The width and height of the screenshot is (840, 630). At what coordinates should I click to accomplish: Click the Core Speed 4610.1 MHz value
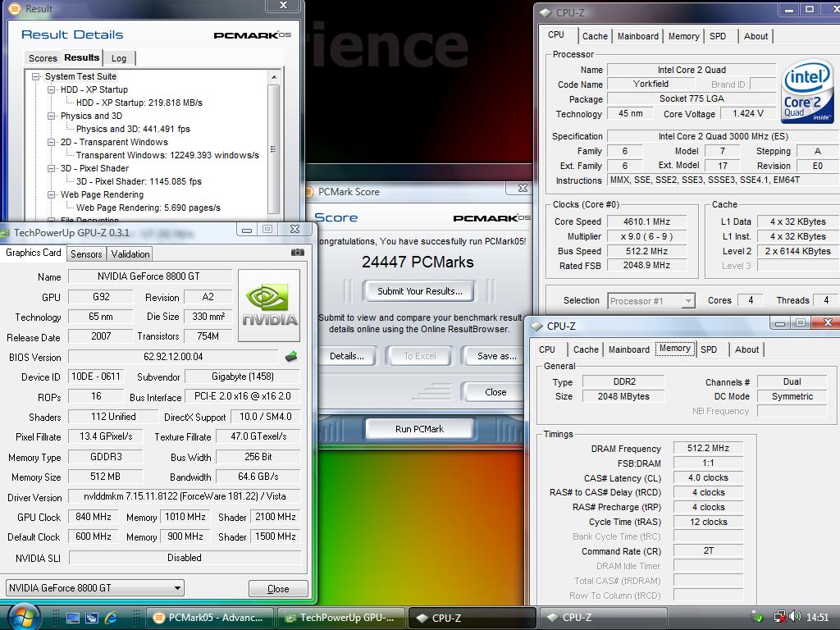point(646,221)
